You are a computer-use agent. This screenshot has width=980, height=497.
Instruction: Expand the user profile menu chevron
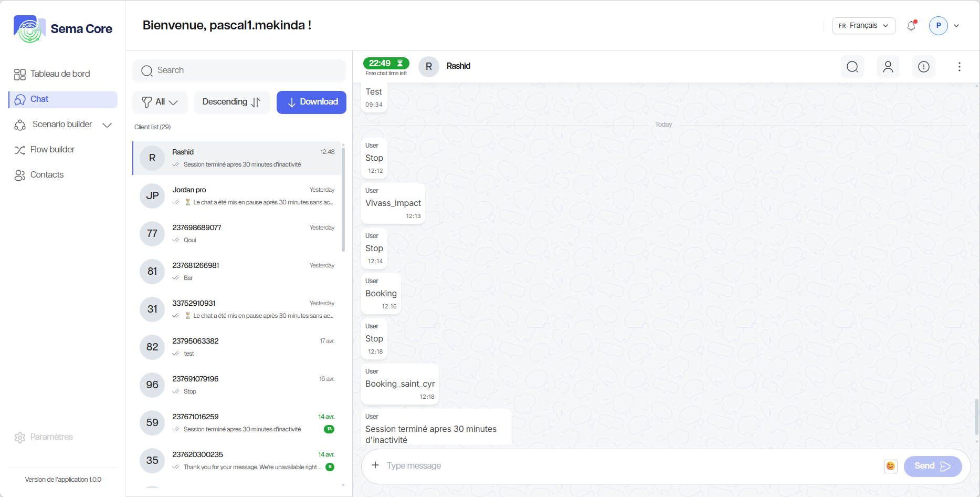click(956, 26)
